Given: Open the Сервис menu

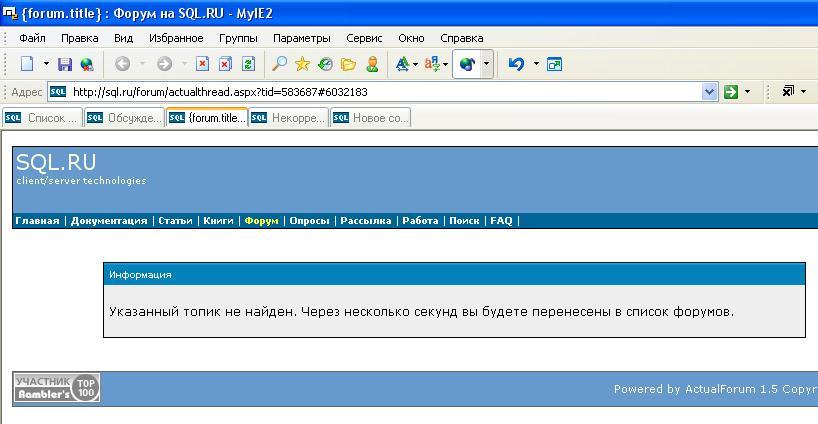Looking at the screenshot, I should point(364,38).
